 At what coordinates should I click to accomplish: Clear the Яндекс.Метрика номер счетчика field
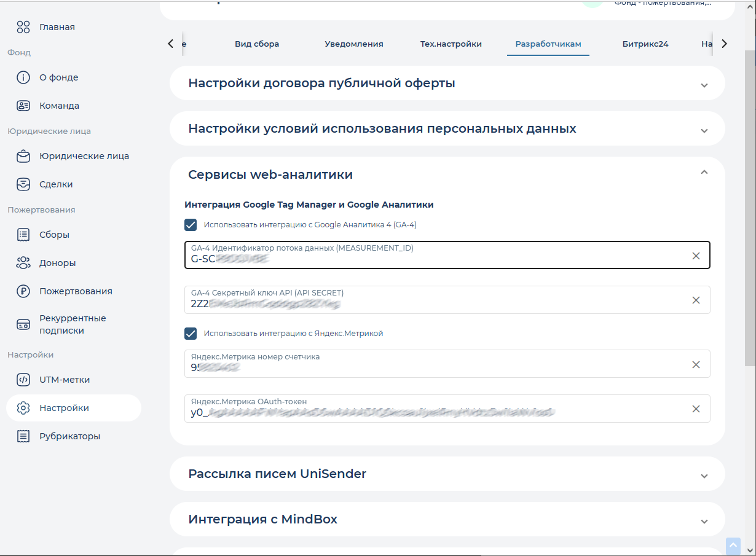[696, 364]
